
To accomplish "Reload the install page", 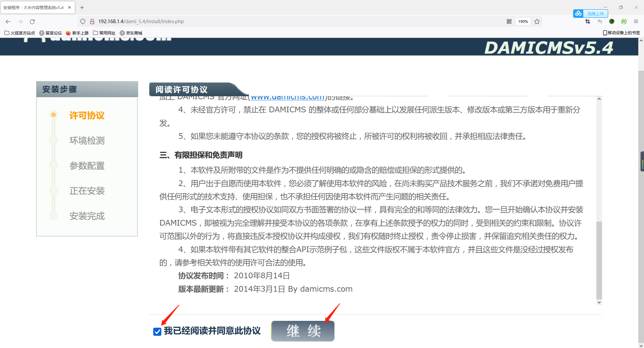I will pos(32,21).
